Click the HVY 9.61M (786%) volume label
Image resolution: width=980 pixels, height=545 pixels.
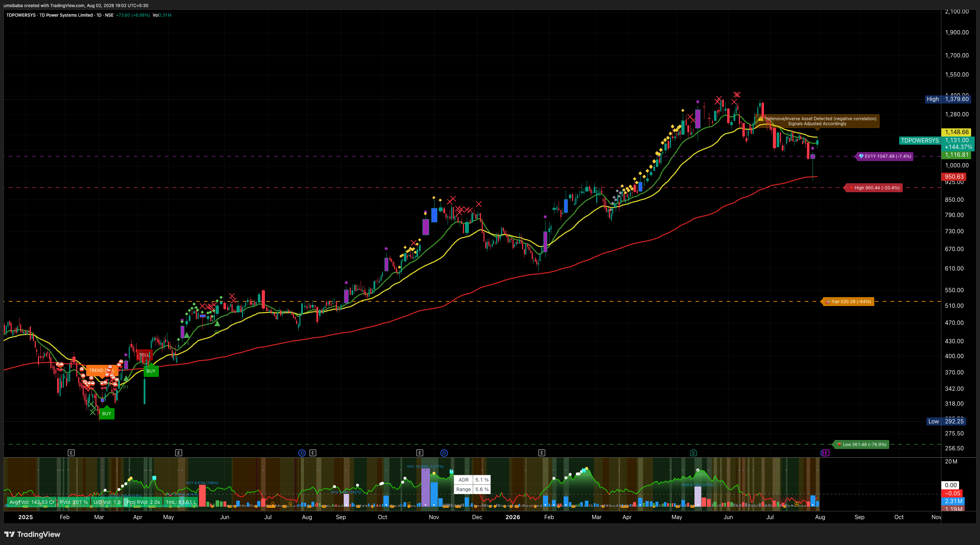(x=202, y=483)
